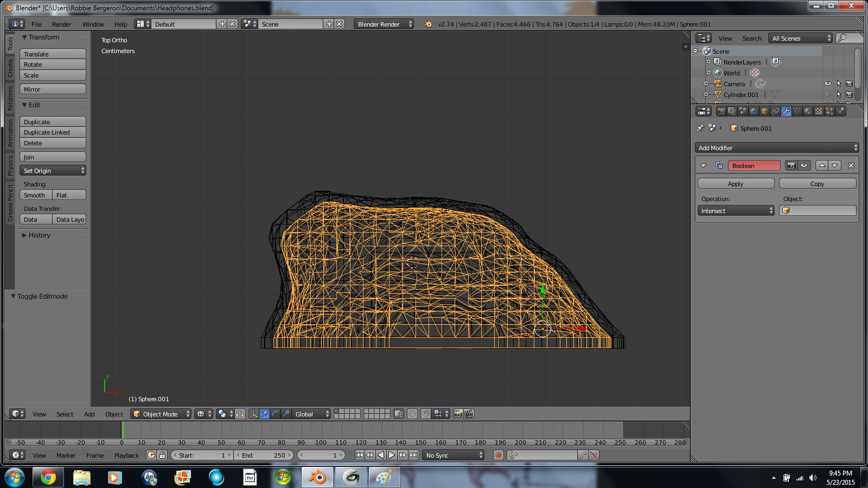Move Boolean modifier up in stack
868x488 pixels.
(x=822, y=165)
